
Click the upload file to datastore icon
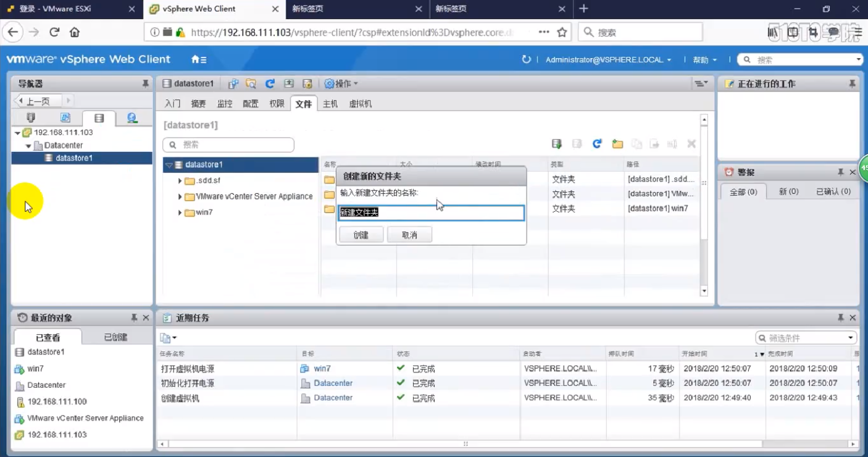(557, 144)
